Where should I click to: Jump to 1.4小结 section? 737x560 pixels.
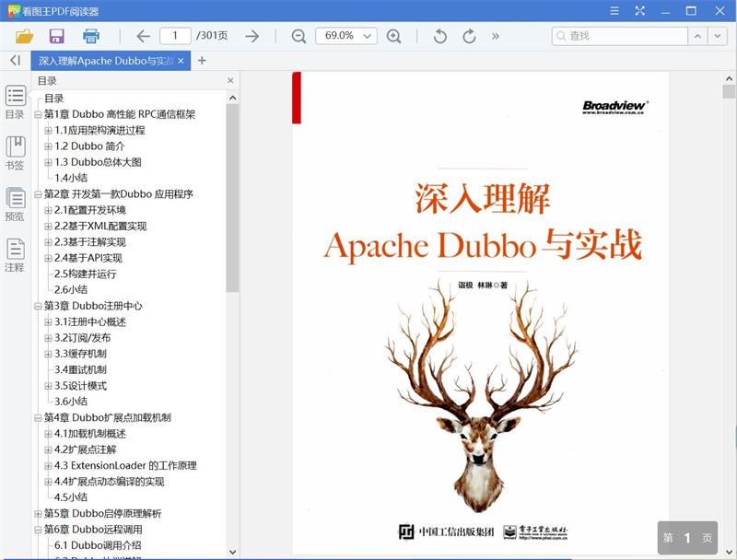(71, 178)
